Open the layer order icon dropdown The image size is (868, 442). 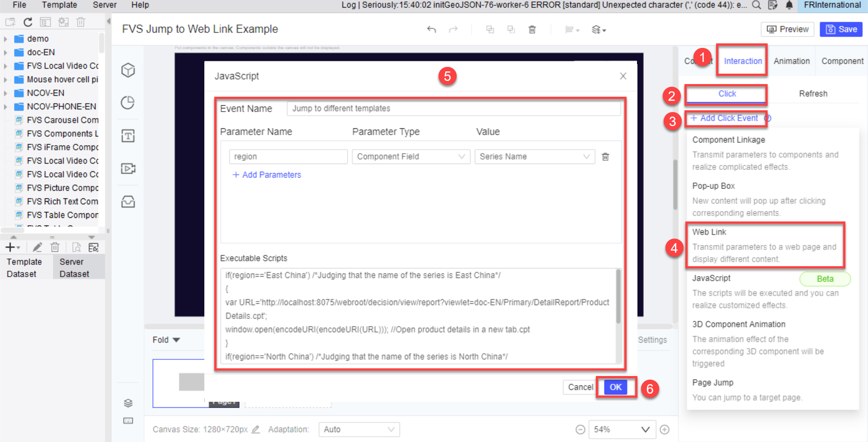[599, 29]
